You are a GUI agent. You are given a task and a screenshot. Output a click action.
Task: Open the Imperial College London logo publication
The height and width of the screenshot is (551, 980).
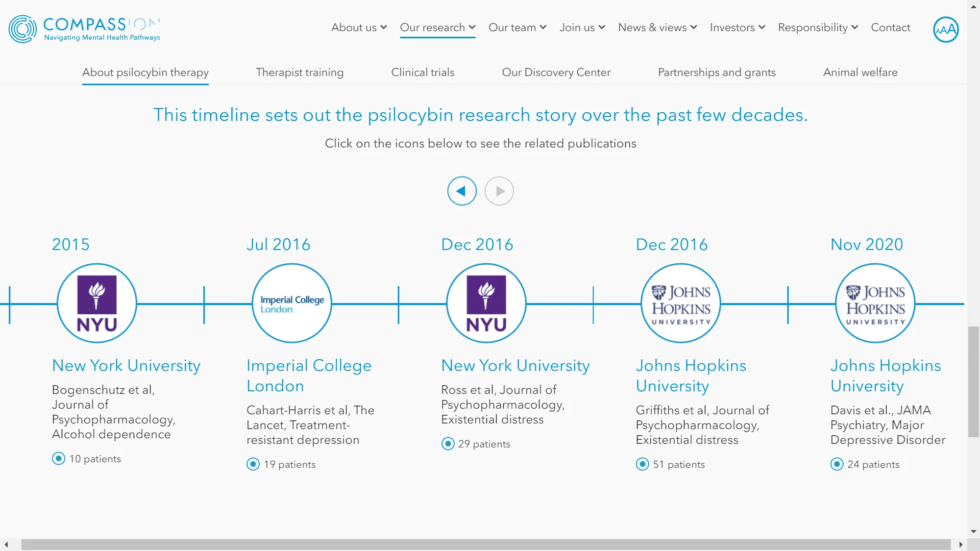pyautogui.click(x=292, y=303)
